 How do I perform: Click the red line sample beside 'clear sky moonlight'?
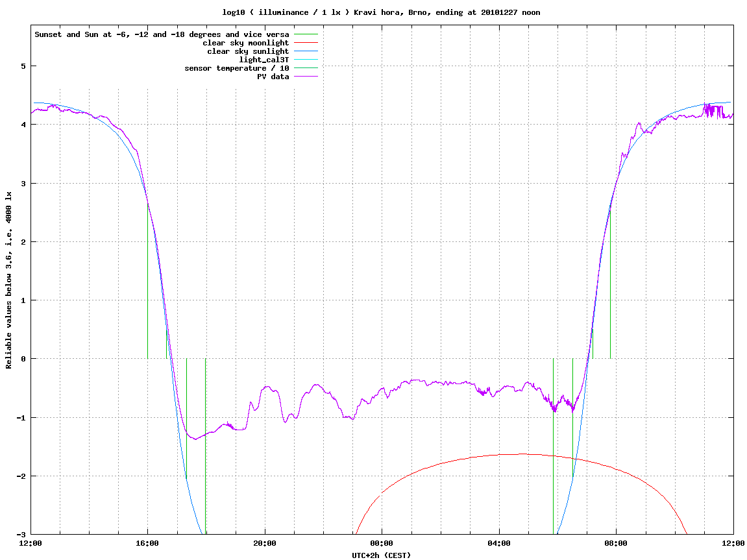click(x=306, y=43)
